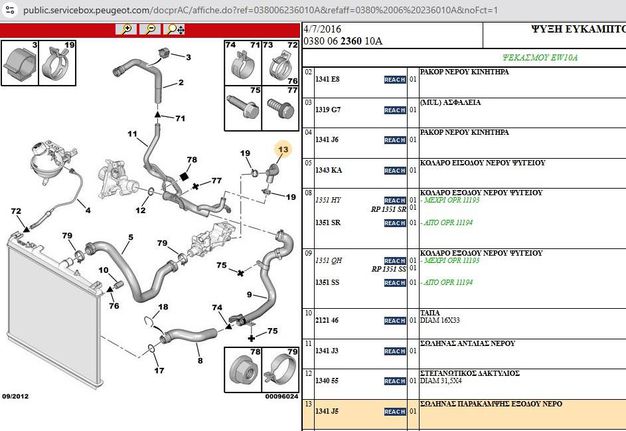Select callout 12 near the sealing ring
The height and width of the screenshot is (431, 626).
pos(140,210)
